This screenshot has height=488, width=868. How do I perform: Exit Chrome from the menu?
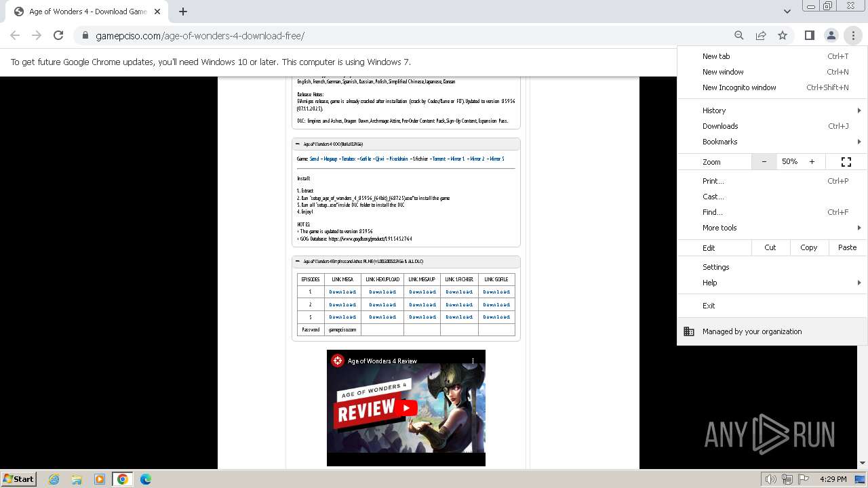[772, 306]
